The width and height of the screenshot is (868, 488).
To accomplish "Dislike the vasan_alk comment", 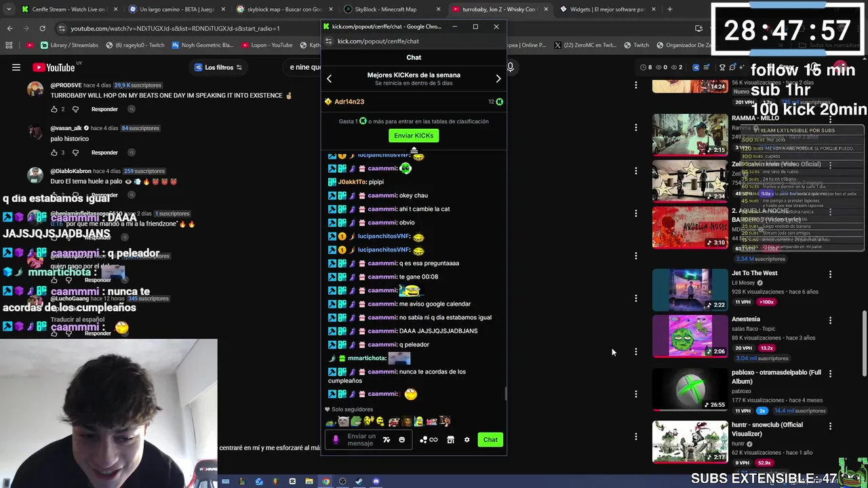I will coord(75,152).
